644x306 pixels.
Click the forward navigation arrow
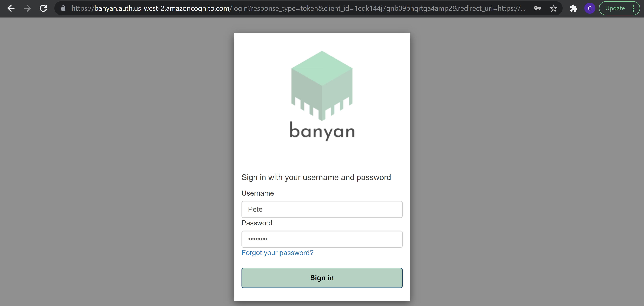click(27, 8)
